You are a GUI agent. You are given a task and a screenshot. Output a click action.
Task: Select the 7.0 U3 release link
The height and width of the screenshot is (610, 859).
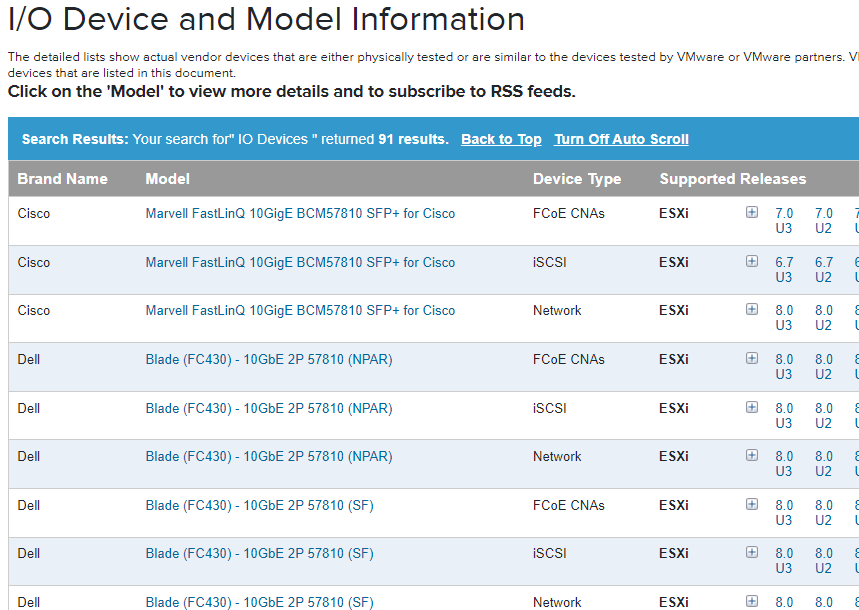784,221
